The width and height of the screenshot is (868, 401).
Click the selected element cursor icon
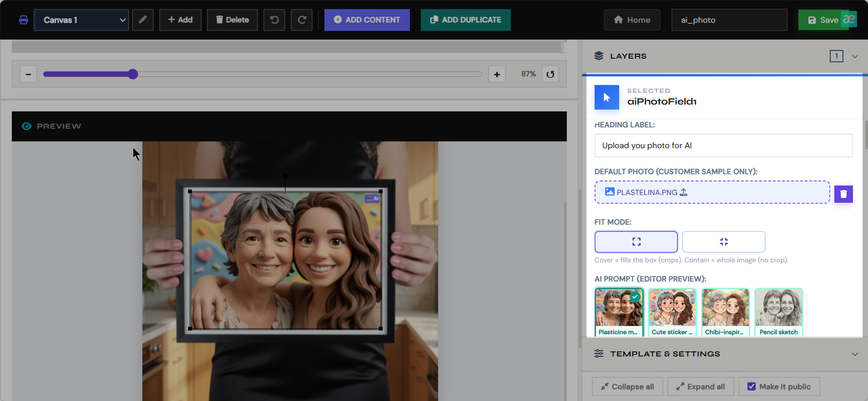(x=607, y=97)
